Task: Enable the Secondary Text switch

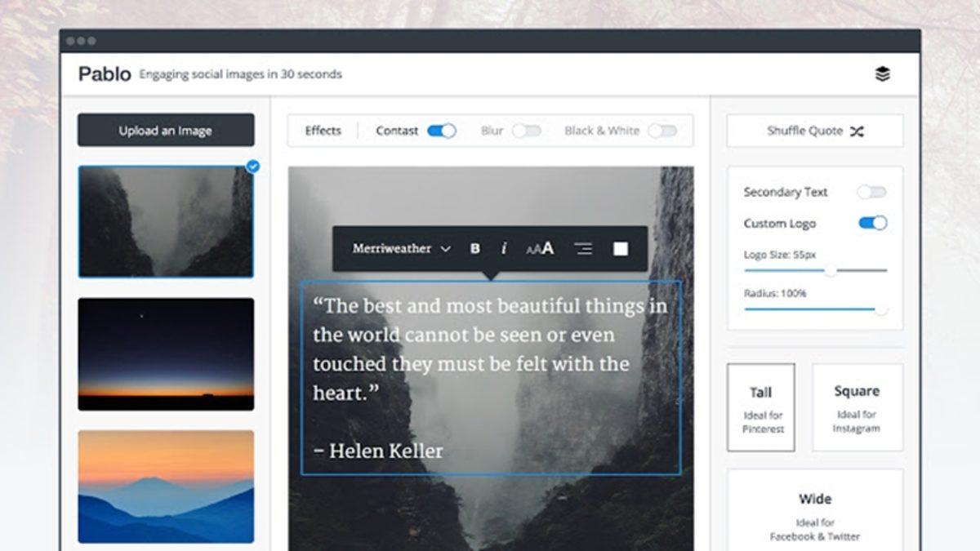Action: pyautogui.click(x=871, y=192)
